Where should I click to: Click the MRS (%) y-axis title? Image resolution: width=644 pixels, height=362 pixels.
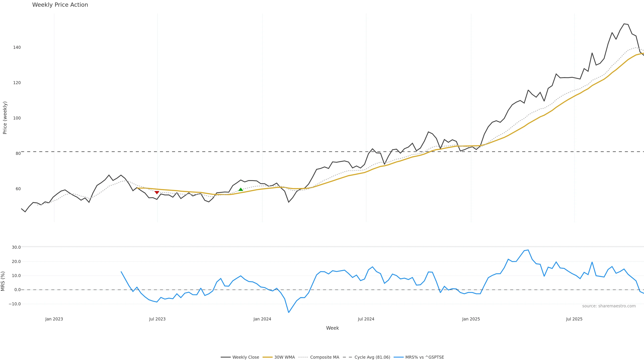click(x=3, y=281)
